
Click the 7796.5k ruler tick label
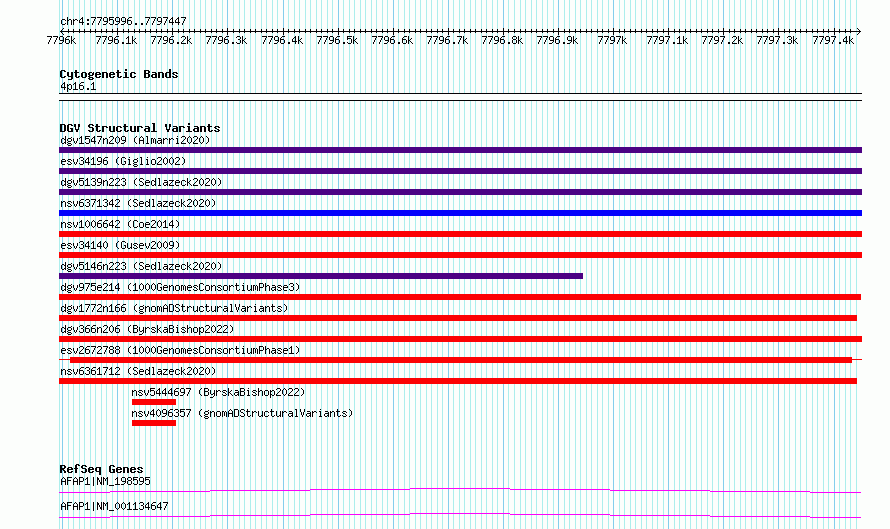(337, 40)
